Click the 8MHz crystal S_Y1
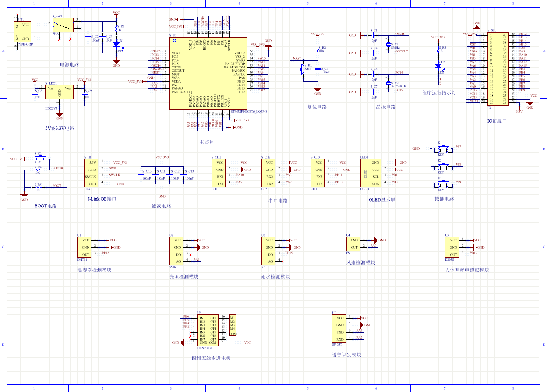 pyautogui.click(x=388, y=45)
